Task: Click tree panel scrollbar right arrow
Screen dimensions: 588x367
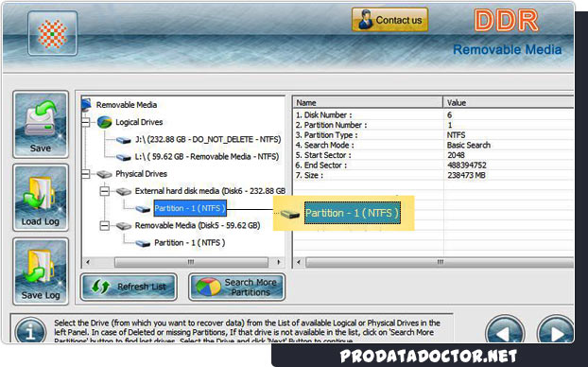Action: tap(279, 262)
